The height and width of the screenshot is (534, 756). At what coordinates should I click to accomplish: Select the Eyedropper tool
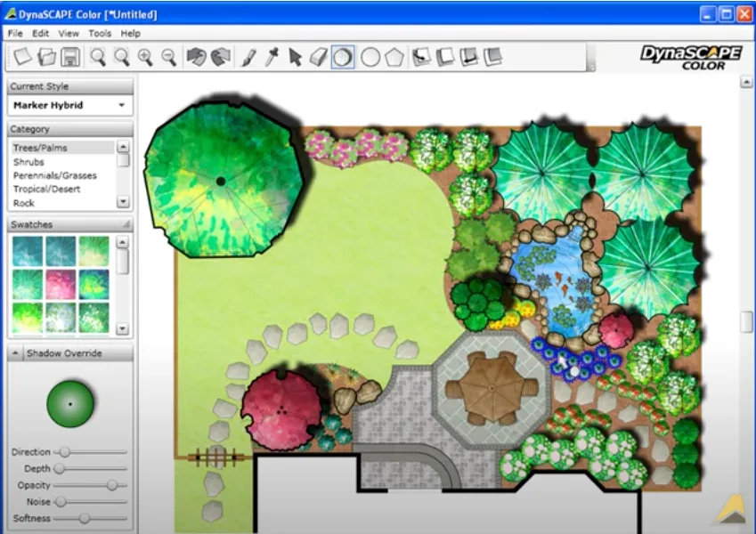click(272, 56)
